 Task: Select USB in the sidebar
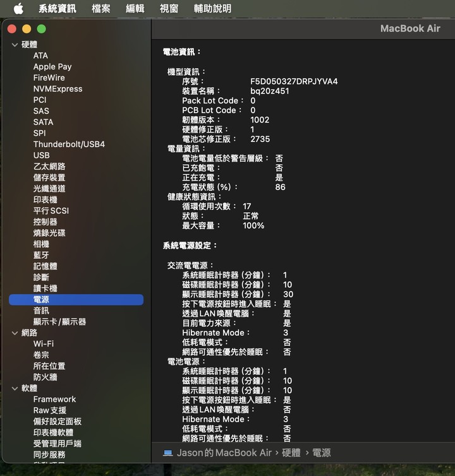pos(41,155)
